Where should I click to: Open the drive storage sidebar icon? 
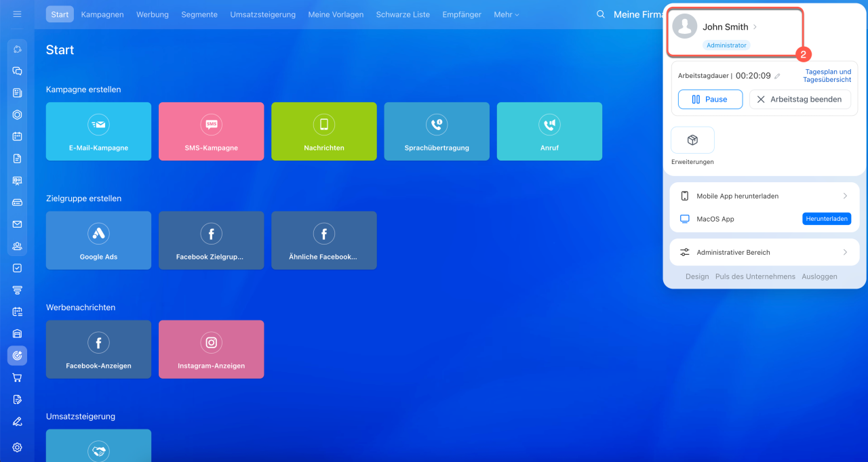coord(18,202)
